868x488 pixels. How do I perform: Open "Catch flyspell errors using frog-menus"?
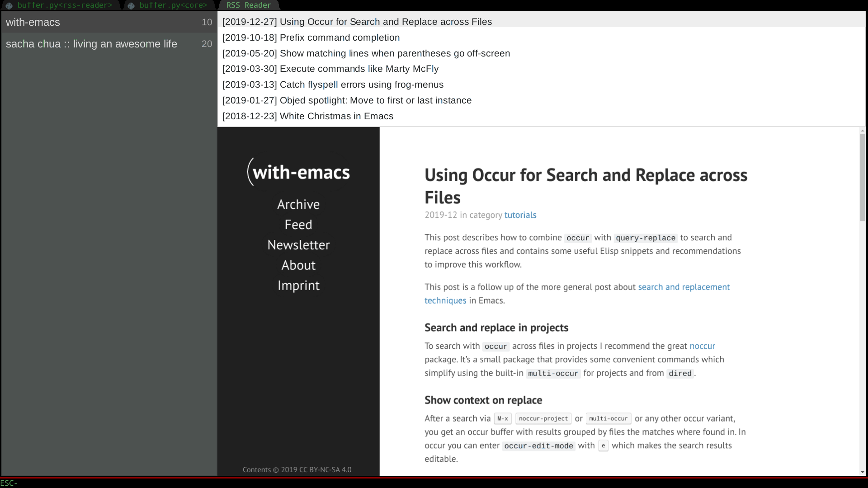click(x=333, y=84)
